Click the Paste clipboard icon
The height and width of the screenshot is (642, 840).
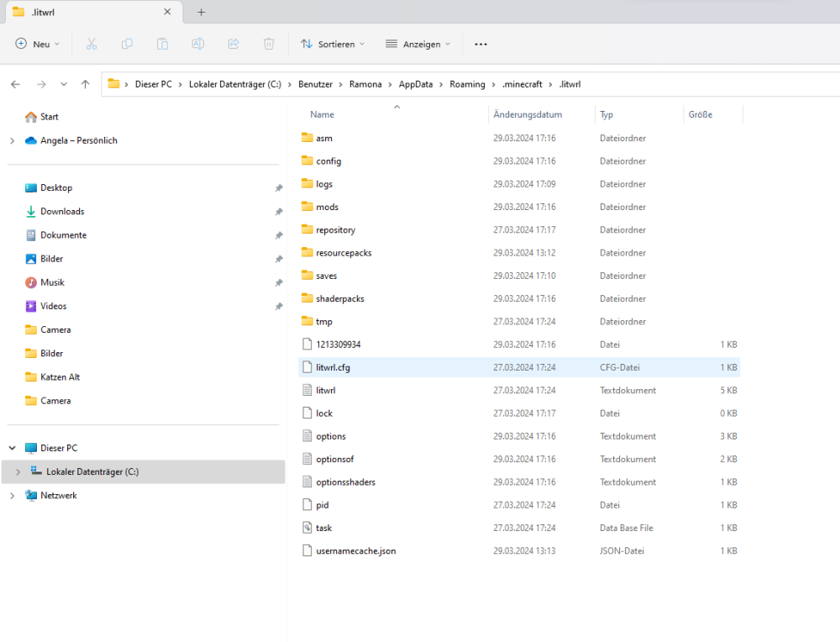(x=162, y=44)
